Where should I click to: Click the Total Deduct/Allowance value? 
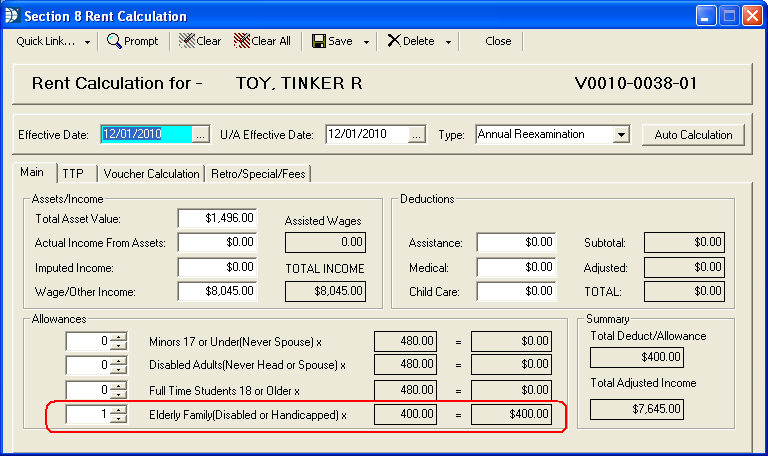637,357
